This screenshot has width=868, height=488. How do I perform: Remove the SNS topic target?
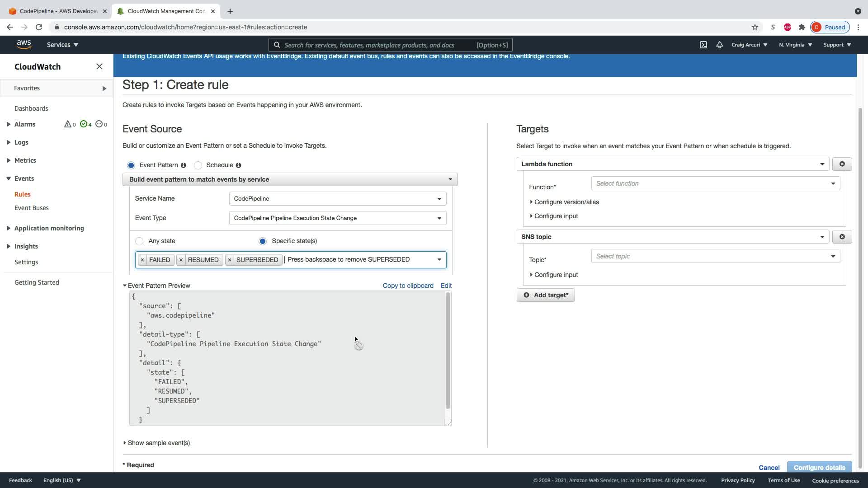[842, 237]
